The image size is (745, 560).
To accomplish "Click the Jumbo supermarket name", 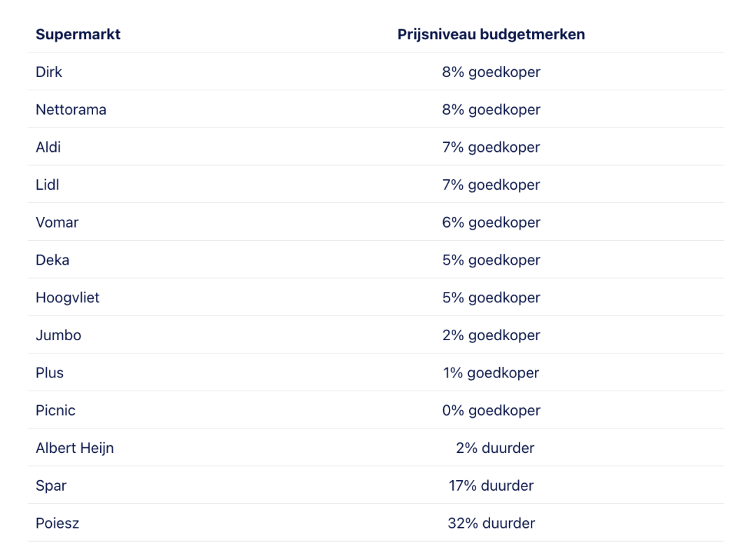I will (58, 335).
